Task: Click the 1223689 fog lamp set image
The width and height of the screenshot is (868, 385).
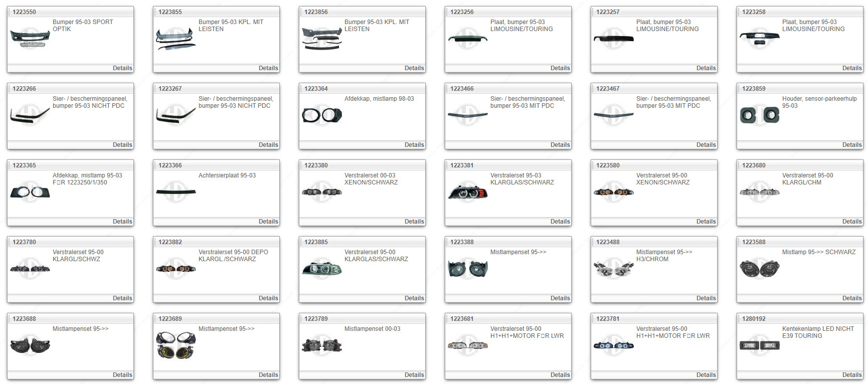Action: (x=176, y=345)
